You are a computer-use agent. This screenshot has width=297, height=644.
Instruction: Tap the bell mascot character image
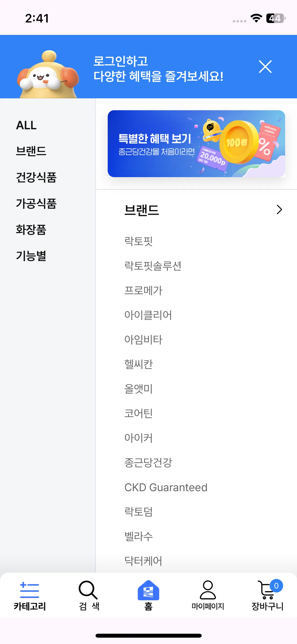[48, 75]
